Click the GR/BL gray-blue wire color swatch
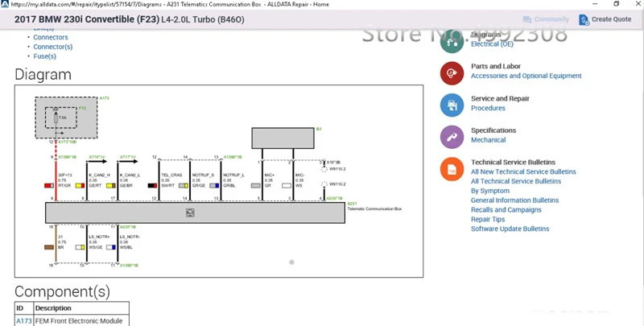644x326 pixels. point(214,186)
